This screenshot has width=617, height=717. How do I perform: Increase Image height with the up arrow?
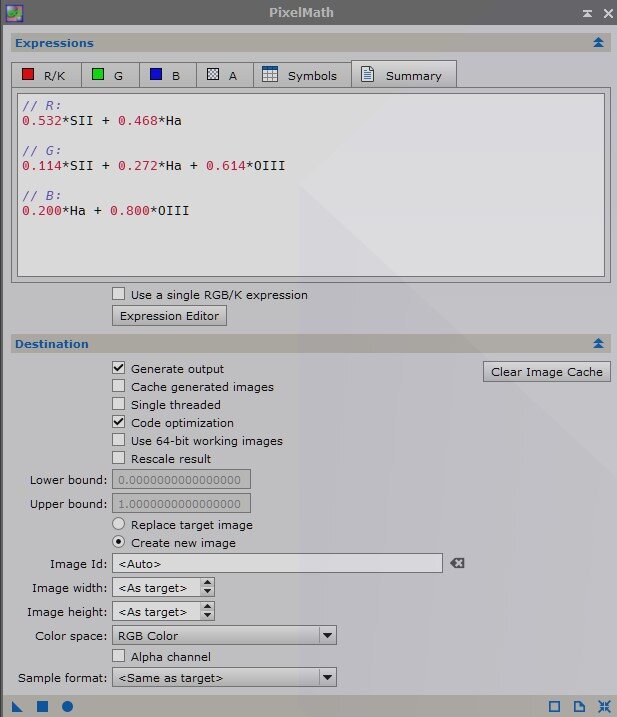click(207, 607)
